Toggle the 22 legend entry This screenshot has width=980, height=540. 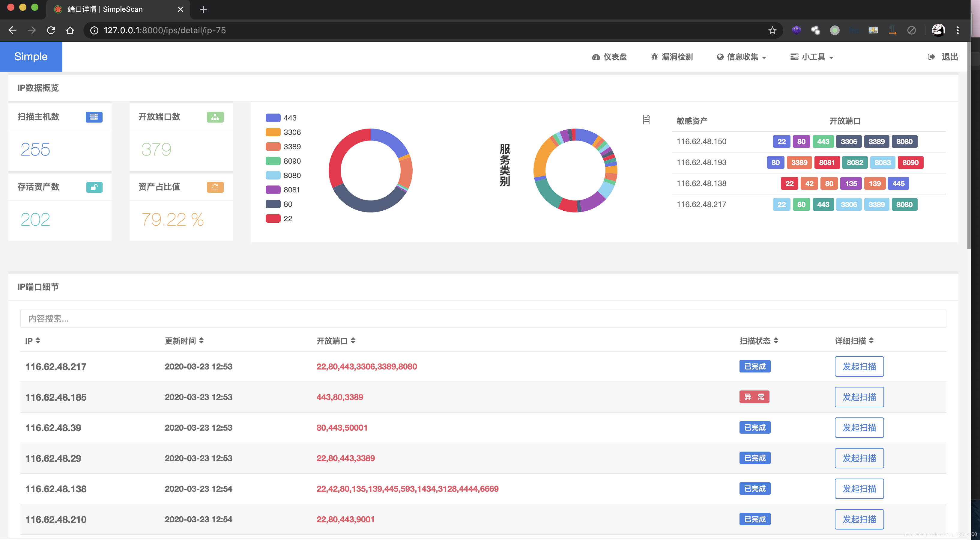click(x=279, y=219)
